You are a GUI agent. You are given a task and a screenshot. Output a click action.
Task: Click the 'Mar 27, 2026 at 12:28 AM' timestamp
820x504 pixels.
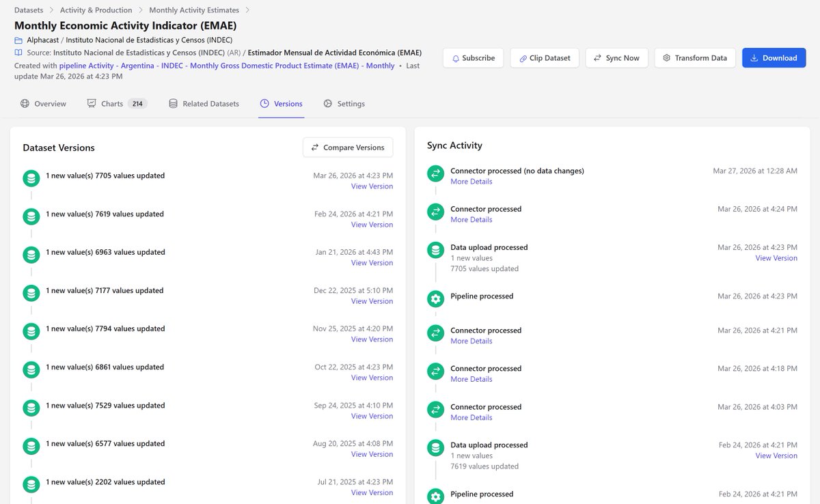[x=755, y=171]
